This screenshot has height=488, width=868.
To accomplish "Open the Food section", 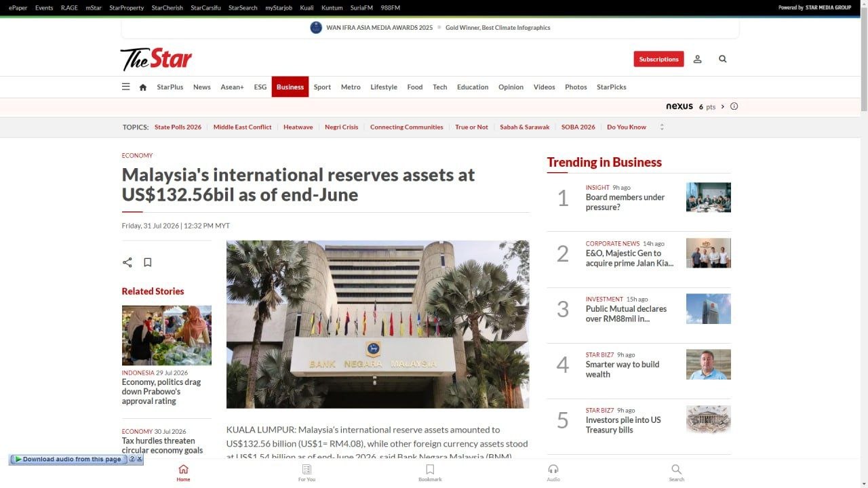I will (x=415, y=87).
